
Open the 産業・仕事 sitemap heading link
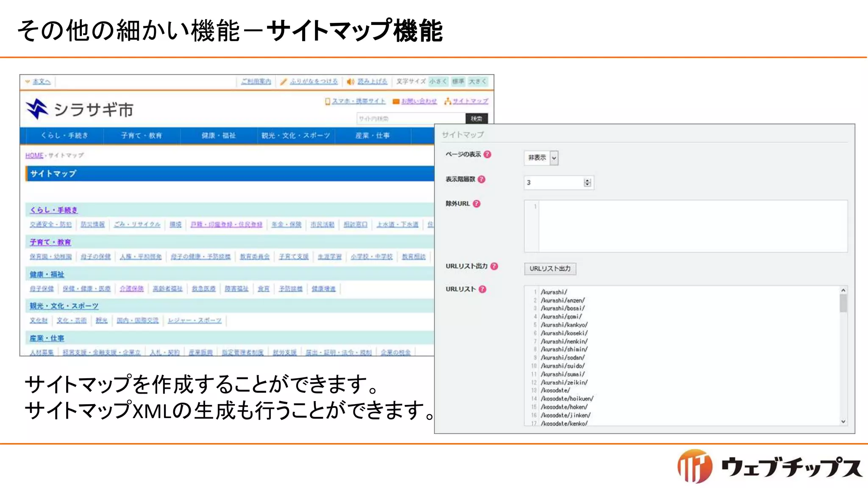[47, 338]
